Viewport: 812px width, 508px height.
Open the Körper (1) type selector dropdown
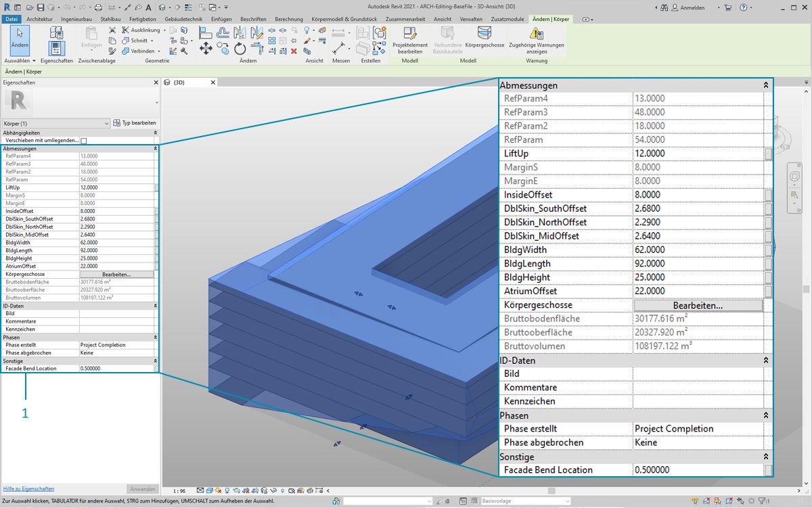[x=56, y=123]
